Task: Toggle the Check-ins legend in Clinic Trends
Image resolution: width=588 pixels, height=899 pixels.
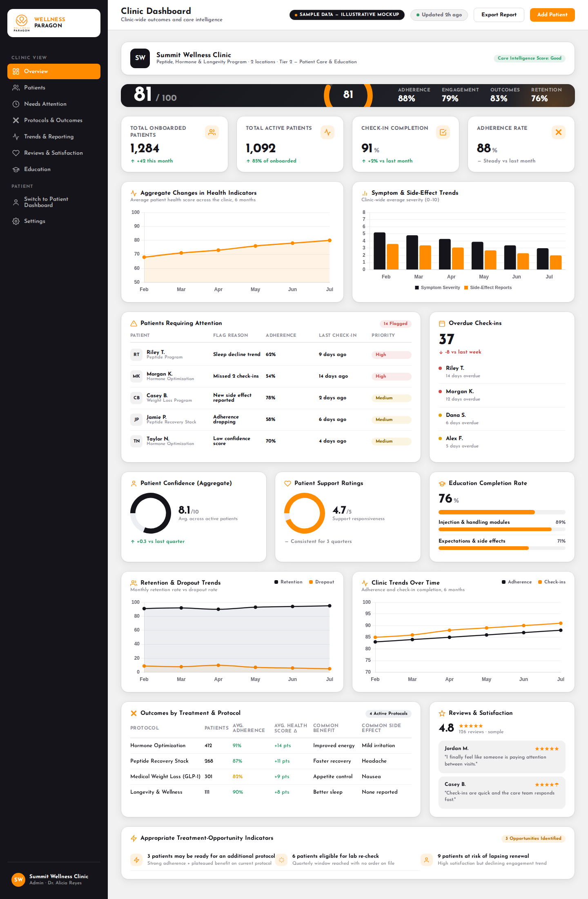Action: 552,582
